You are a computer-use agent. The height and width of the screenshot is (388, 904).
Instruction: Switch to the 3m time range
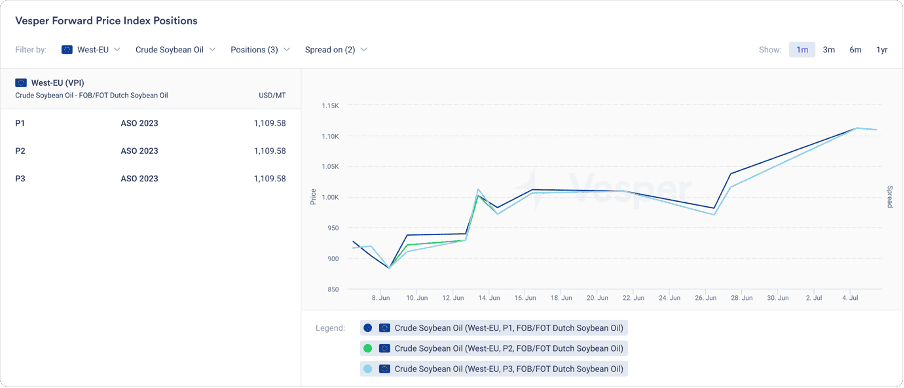tap(828, 50)
